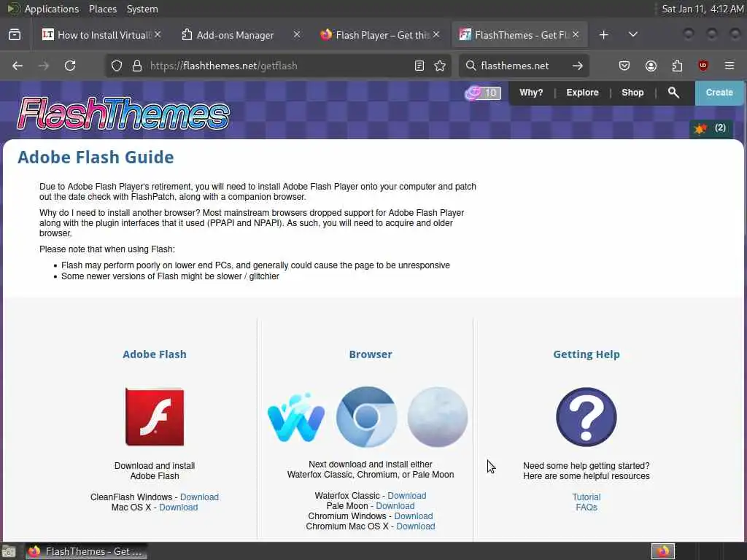Image resolution: width=747 pixels, height=560 pixels.
Task: View site security padlock information
Action: click(137, 66)
